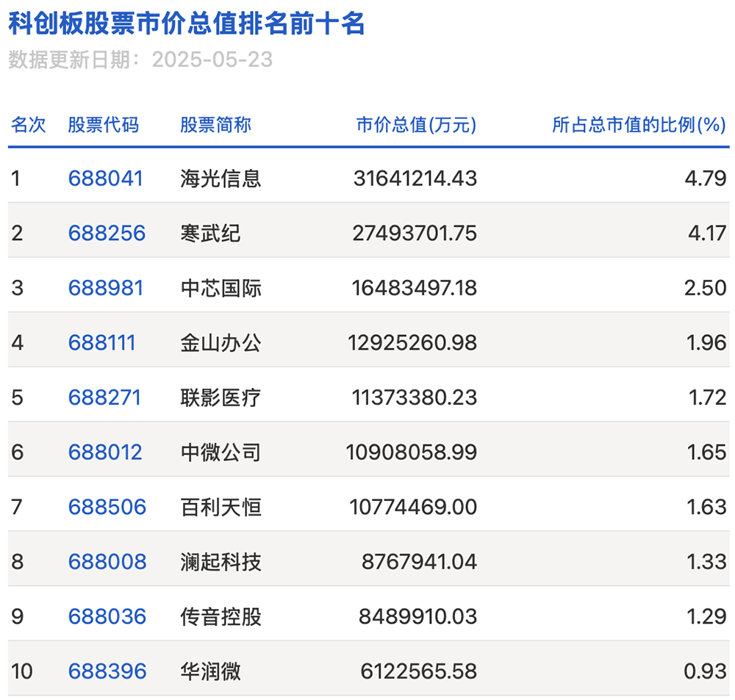
Task: Open stock code 688506
Action: pyautogui.click(x=107, y=507)
